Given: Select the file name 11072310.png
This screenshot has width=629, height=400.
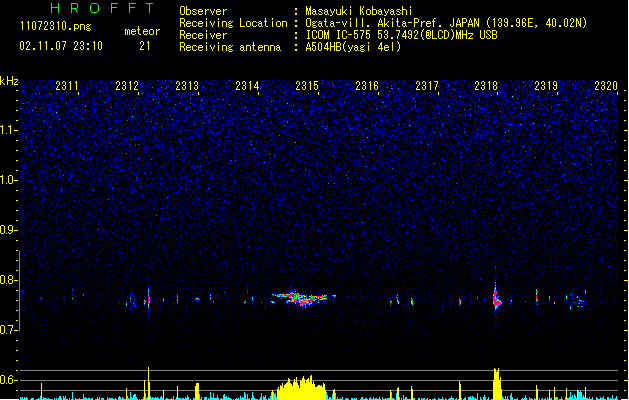Looking at the screenshot, I should pos(55,27).
